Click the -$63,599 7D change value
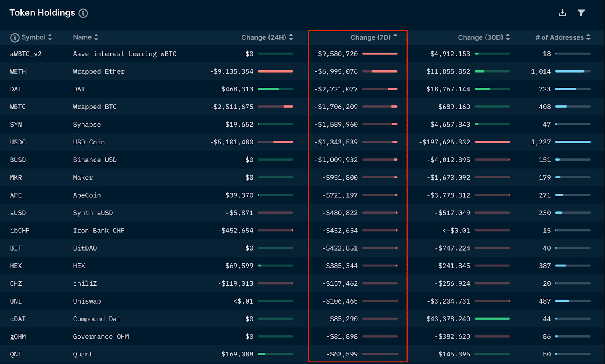This screenshot has height=364, width=605. click(342, 354)
